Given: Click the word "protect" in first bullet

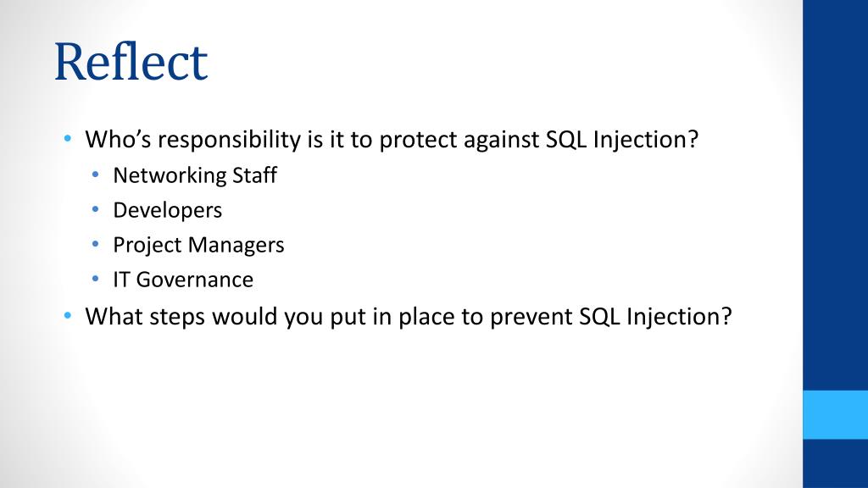Looking at the screenshot, I should click(x=418, y=140).
